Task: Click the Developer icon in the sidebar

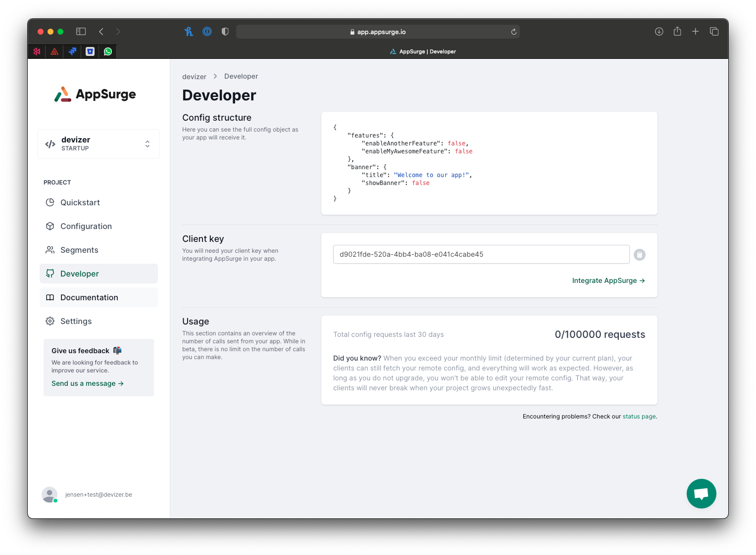Action: tap(50, 274)
